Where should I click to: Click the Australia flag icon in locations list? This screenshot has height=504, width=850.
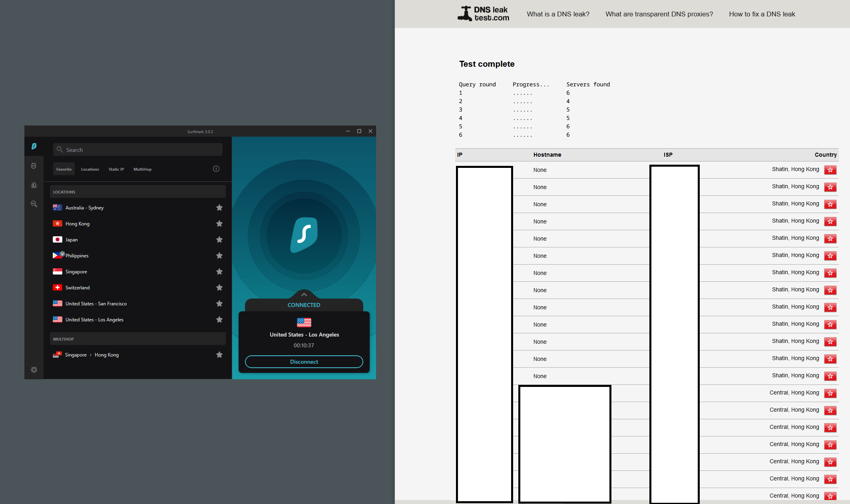(x=58, y=207)
